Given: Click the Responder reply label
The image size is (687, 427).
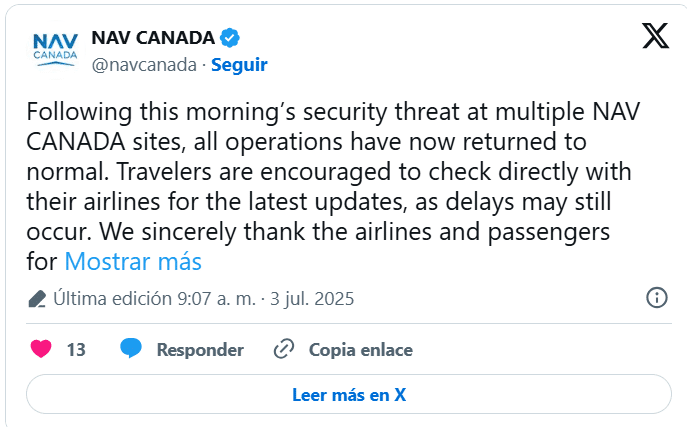Looking at the screenshot, I should pyautogui.click(x=200, y=350).
